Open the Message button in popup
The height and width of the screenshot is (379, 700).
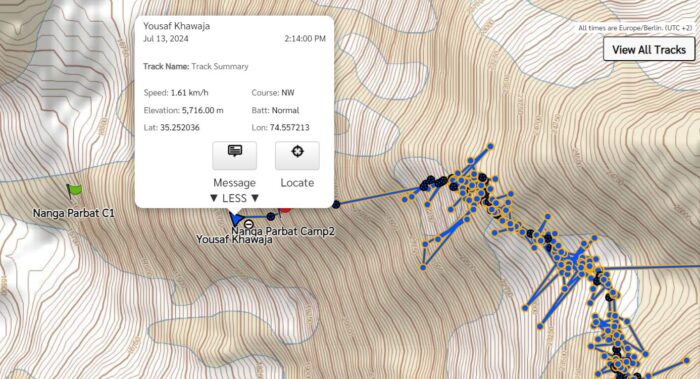point(234,155)
